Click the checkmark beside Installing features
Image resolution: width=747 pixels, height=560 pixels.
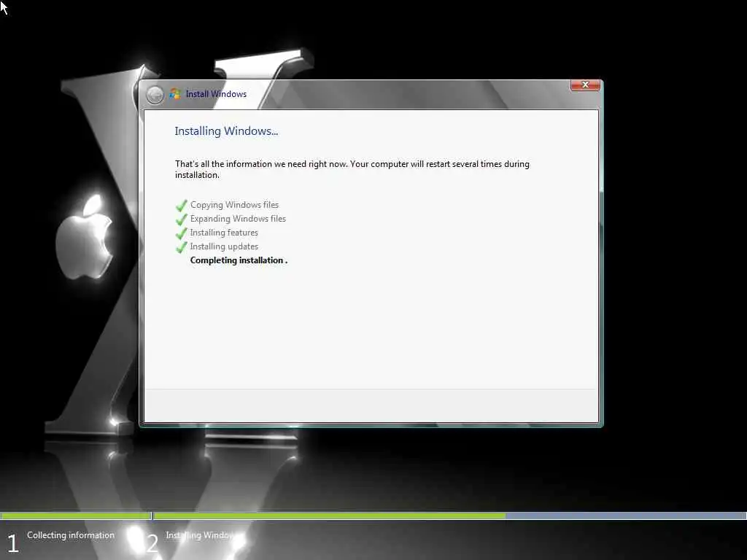pos(182,233)
